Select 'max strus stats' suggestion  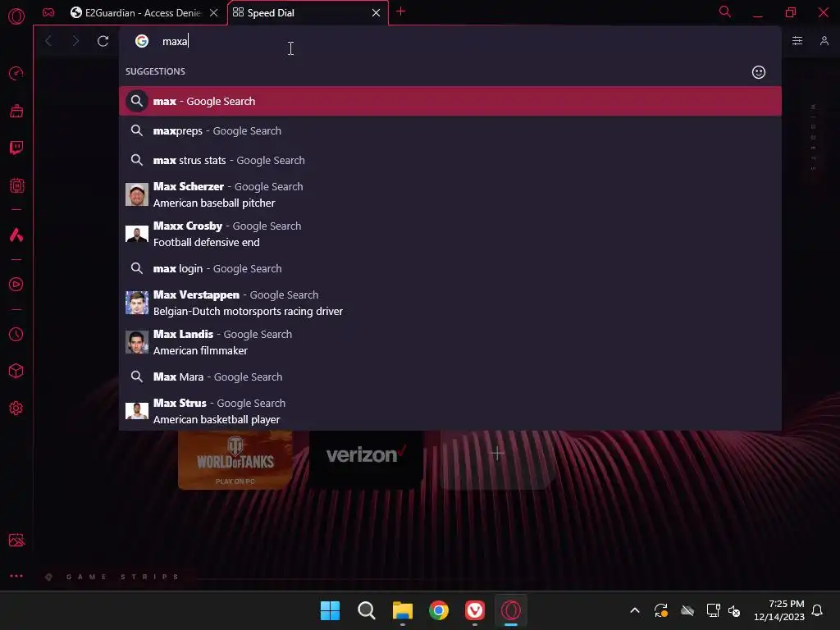tap(450, 160)
